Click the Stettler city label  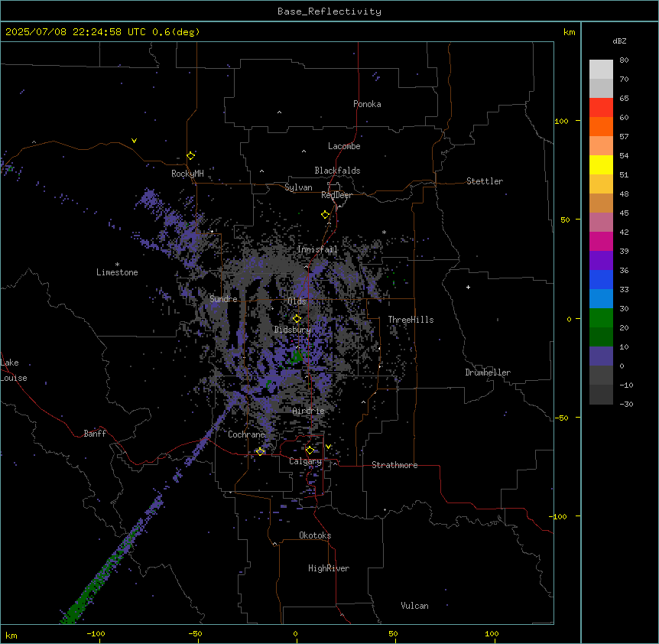[485, 181]
